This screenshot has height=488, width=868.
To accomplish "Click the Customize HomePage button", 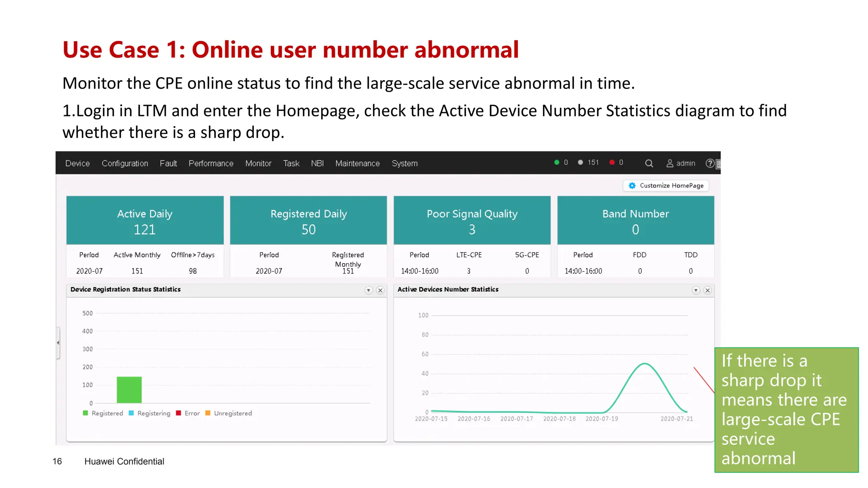I will pyautogui.click(x=666, y=186).
